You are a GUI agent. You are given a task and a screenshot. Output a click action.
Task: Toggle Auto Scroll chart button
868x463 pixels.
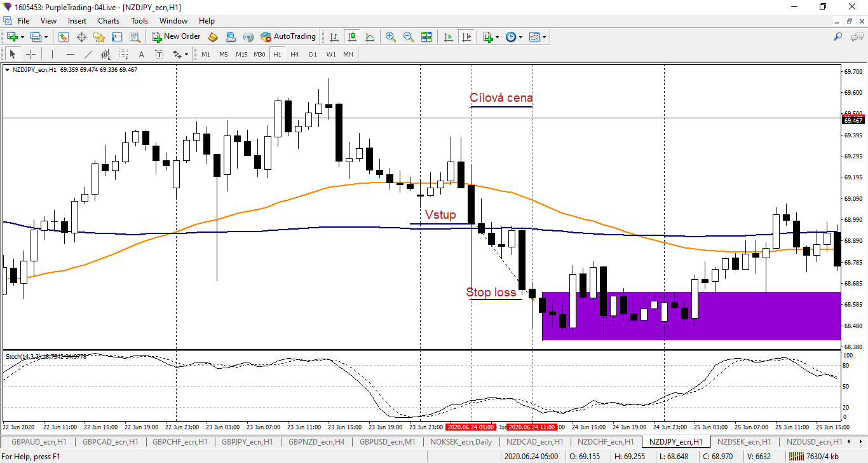[x=449, y=37]
